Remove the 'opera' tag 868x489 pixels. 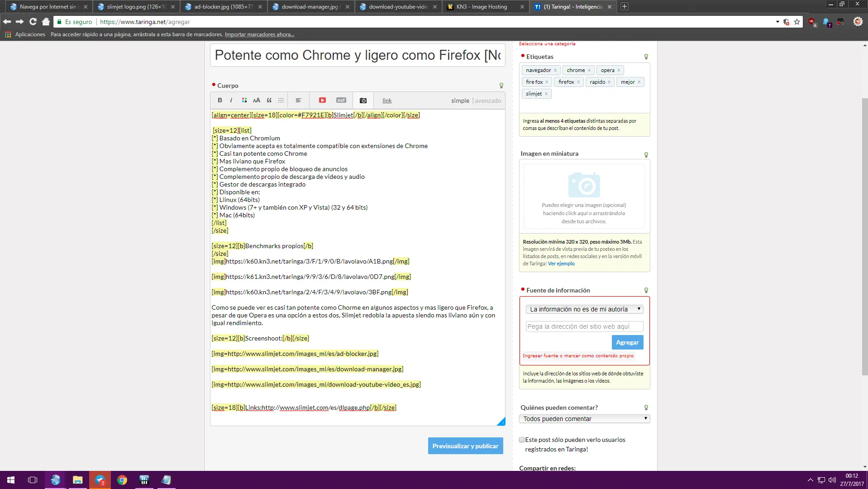point(619,70)
